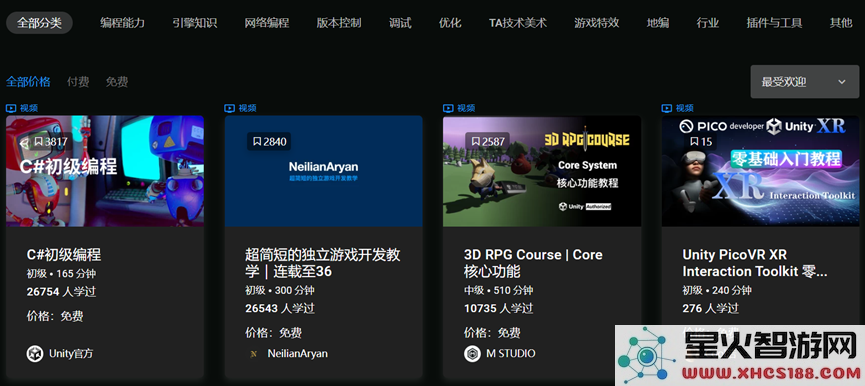The width and height of the screenshot is (865, 386).
Task: Visit M STUDIO author name
Action: [510, 353]
